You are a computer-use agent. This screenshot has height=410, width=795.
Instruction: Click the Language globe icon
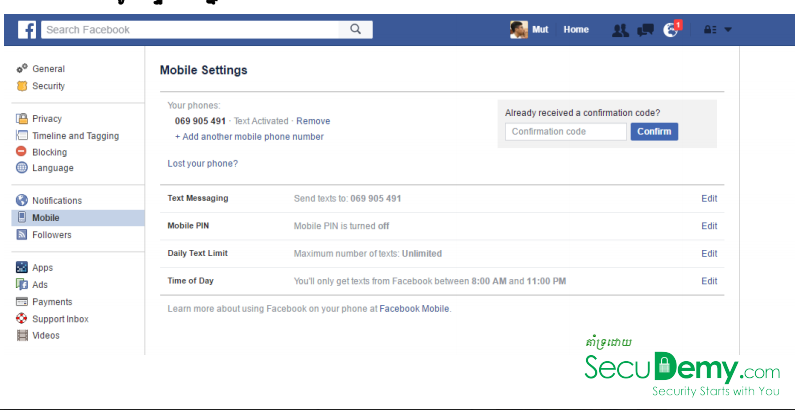pyautogui.click(x=22, y=167)
